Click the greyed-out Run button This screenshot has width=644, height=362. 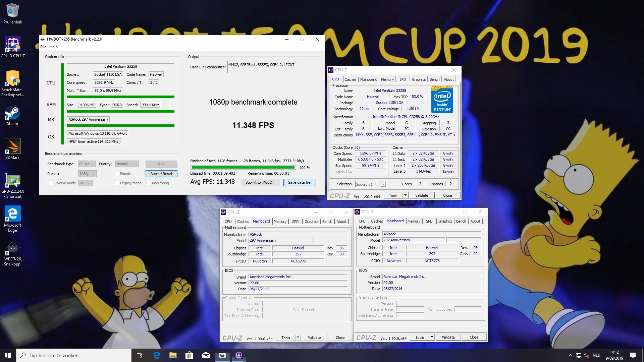(x=161, y=164)
